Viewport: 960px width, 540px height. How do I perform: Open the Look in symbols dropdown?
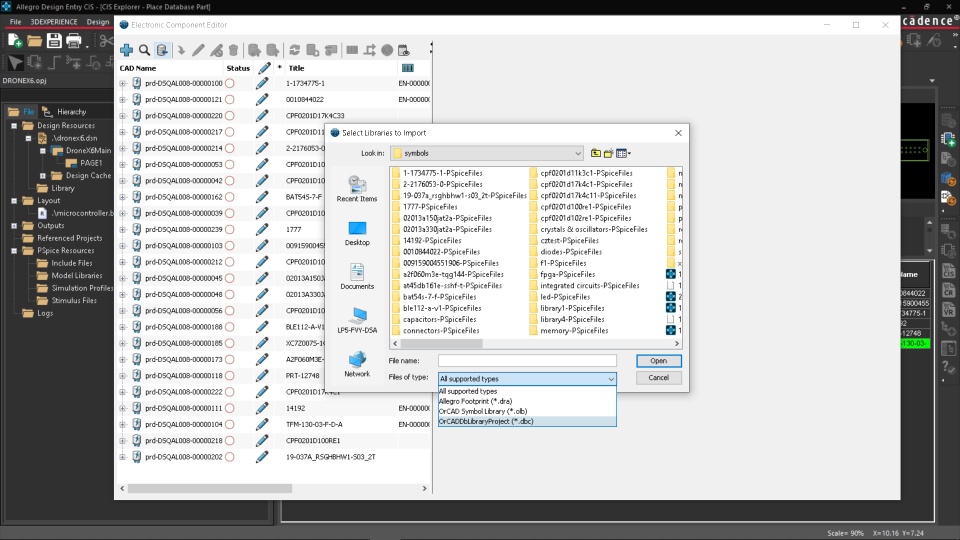487,153
